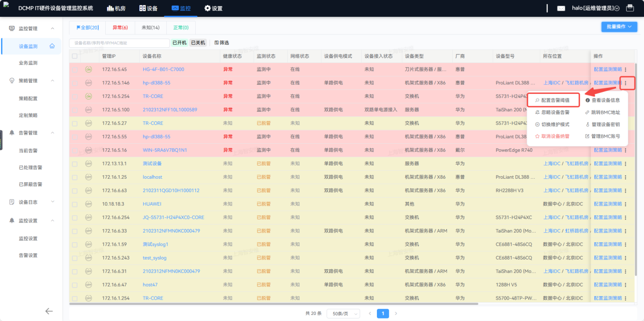
Task: Click the 筛选 filter icon button
Action: tap(222, 43)
